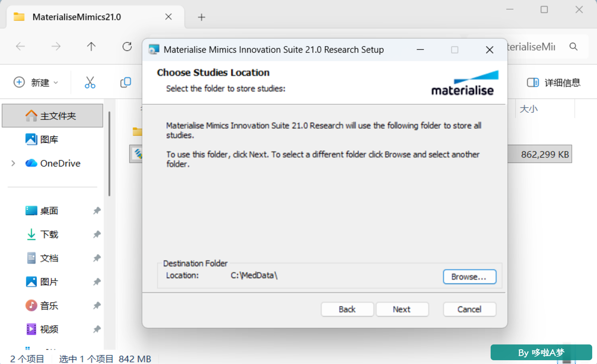Image resolution: width=597 pixels, height=364 pixels.
Task: Open the 新建 (New) dropdown menu
Action: coord(36,82)
